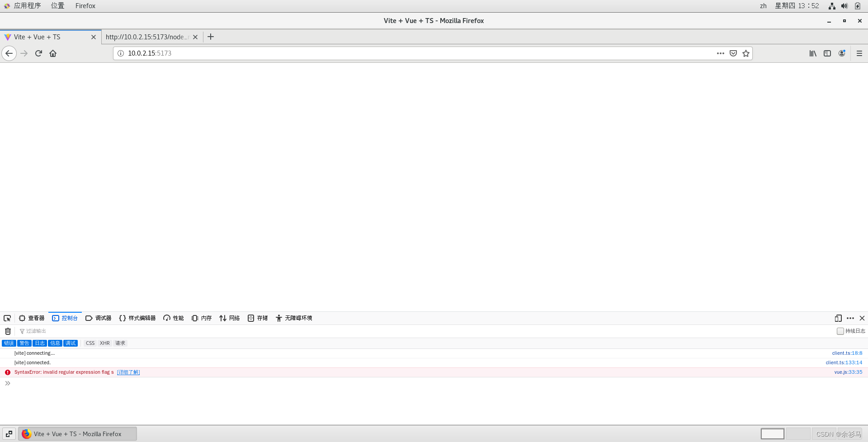Save page to Pocket icon
This screenshot has height=442, width=868.
(733, 53)
